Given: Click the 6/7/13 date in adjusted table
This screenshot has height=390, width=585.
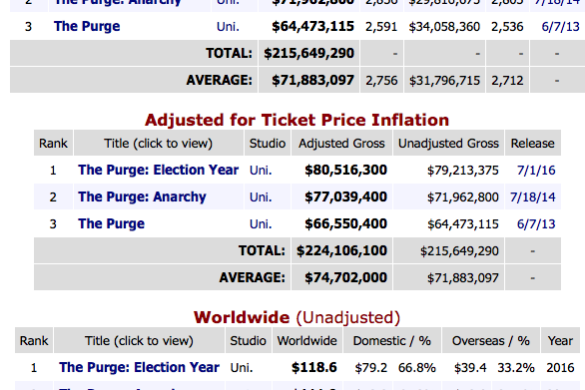Looking at the screenshot, I should point(536,224).
